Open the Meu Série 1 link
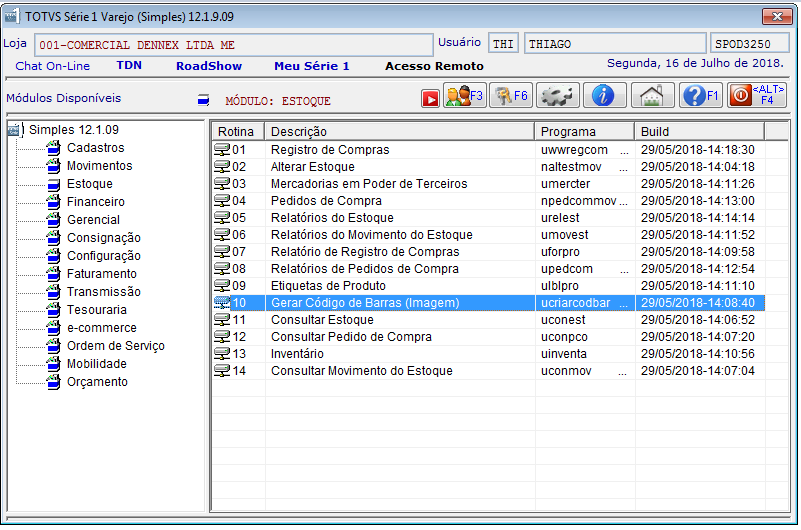This screenshot has height=530, width=801. click(x=312, y=66)
